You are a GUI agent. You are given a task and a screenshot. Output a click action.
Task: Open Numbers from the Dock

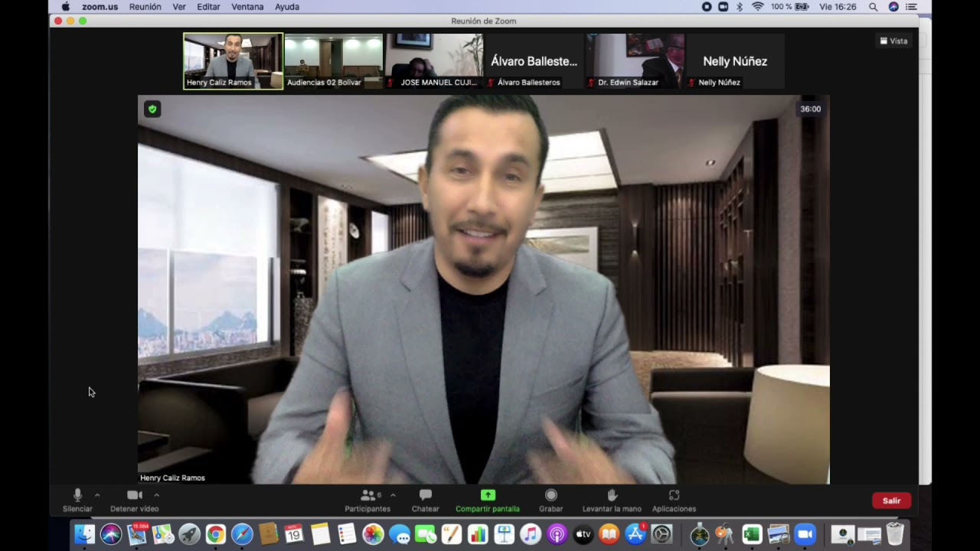coord(478,534)
